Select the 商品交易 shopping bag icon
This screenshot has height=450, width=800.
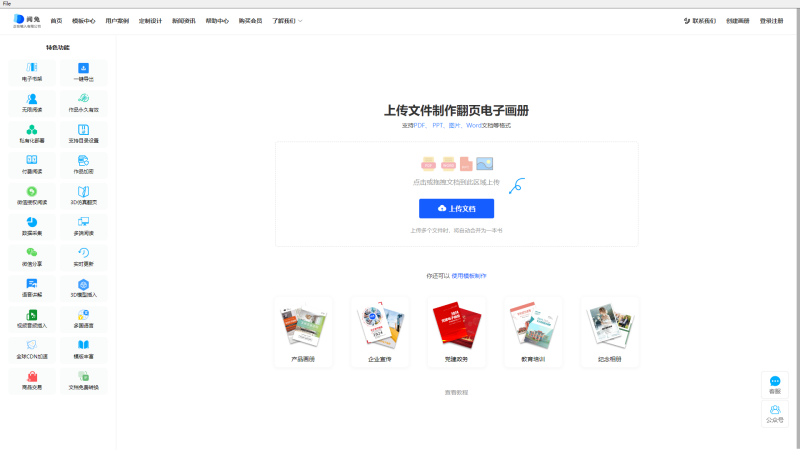32,376
